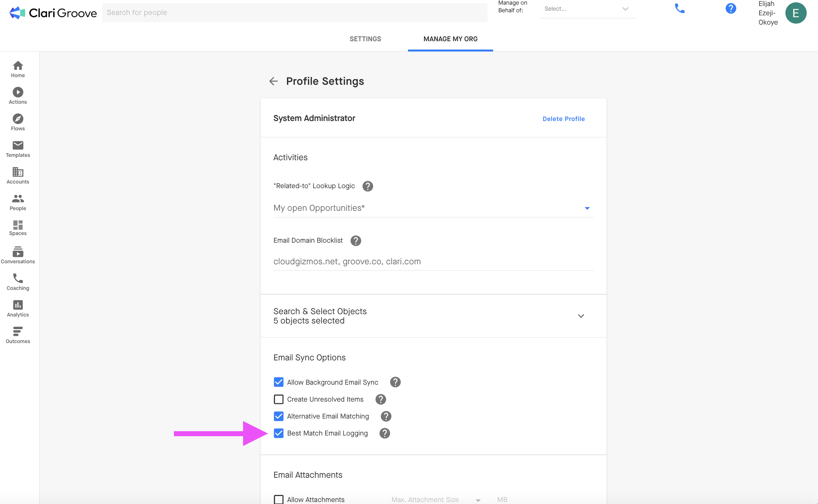
Task: Switch to the SETTINGS tab
Action: [365, 39]
